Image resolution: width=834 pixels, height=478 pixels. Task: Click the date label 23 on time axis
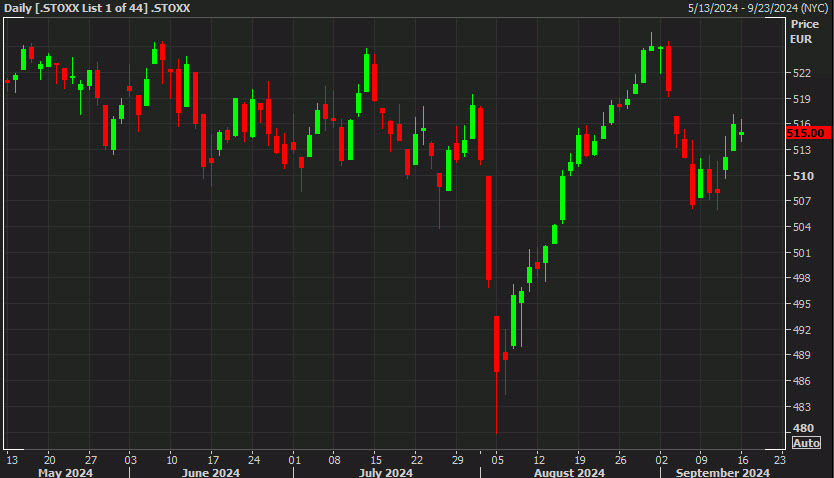pyautogui.click(x=779, y=460)
